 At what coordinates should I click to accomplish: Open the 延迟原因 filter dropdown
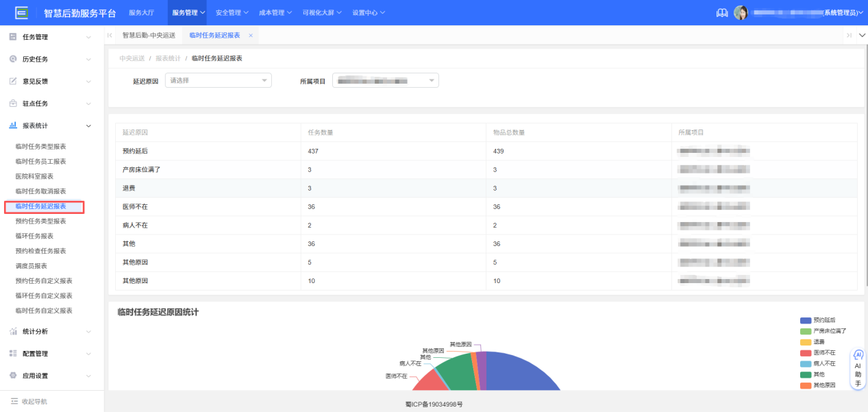click(218, 80)
